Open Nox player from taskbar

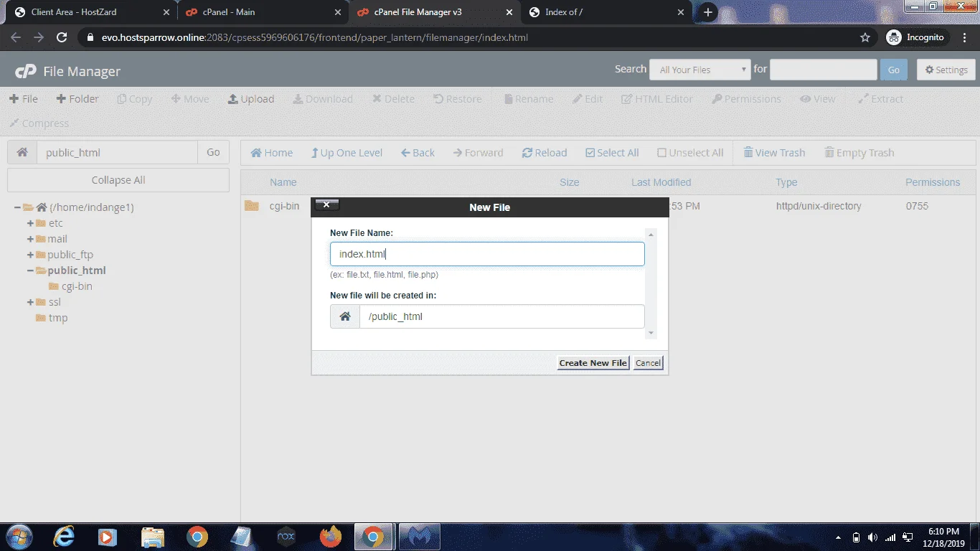tap(286, 537)
